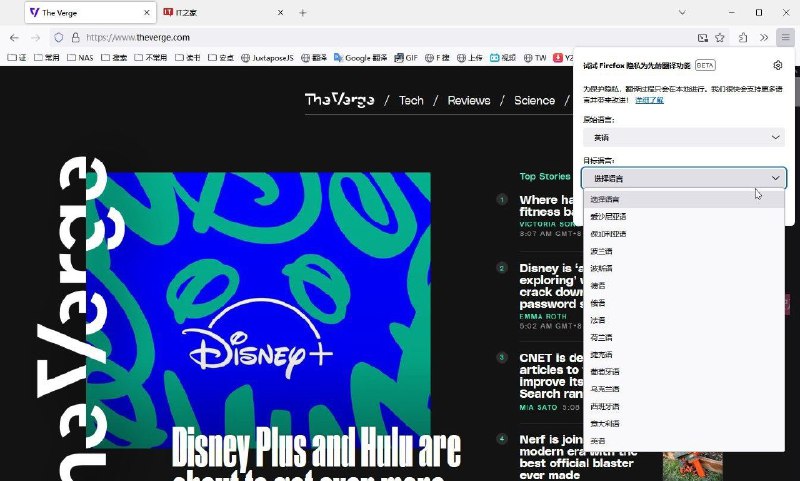This screenshot has height=481, width=800.
Task: Open the Disney Plus and Hulu headline
Action: point(316,454)
